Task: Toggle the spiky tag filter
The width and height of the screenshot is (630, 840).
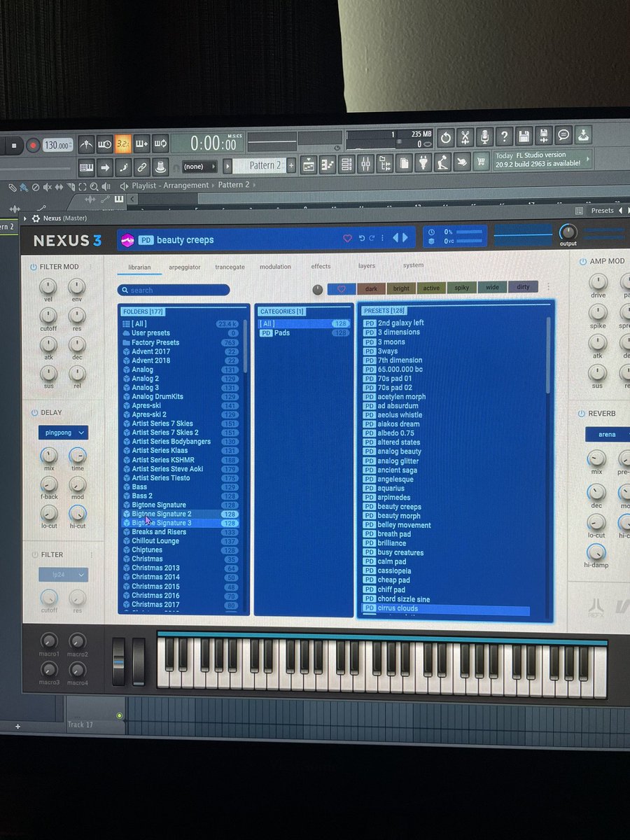Action: 462,288
